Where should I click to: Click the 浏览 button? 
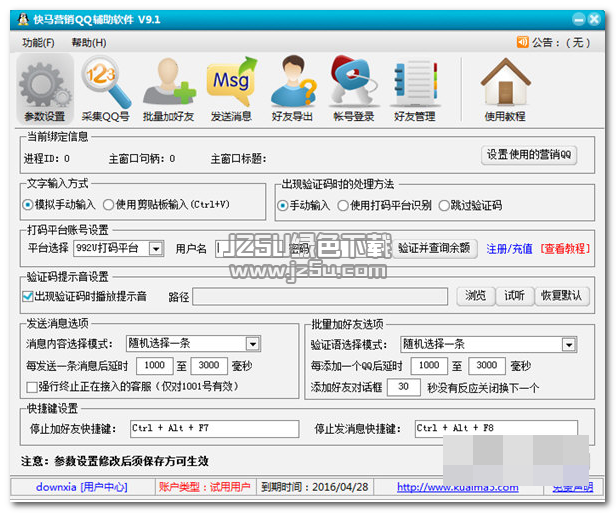coord(475,296)
